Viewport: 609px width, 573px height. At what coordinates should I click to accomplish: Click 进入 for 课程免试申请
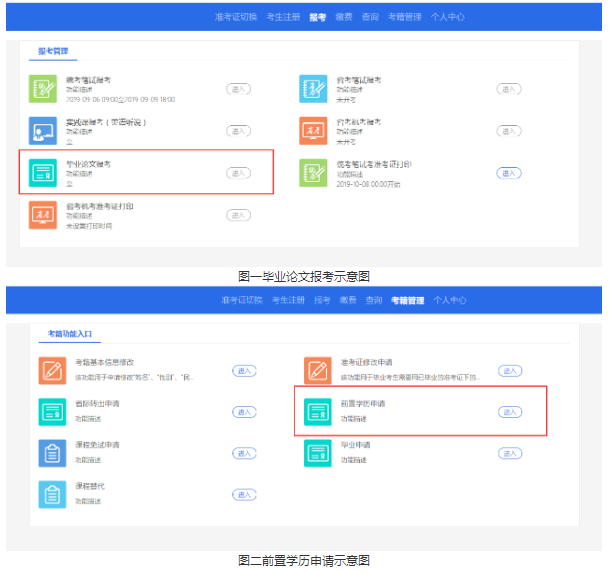[x=244, y=453]
